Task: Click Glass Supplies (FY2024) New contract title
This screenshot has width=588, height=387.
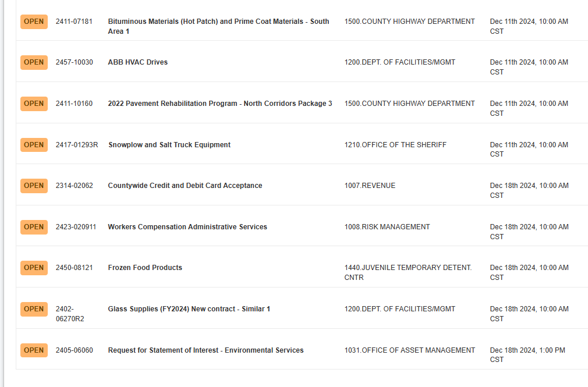Action: click(x=189, y=309)
